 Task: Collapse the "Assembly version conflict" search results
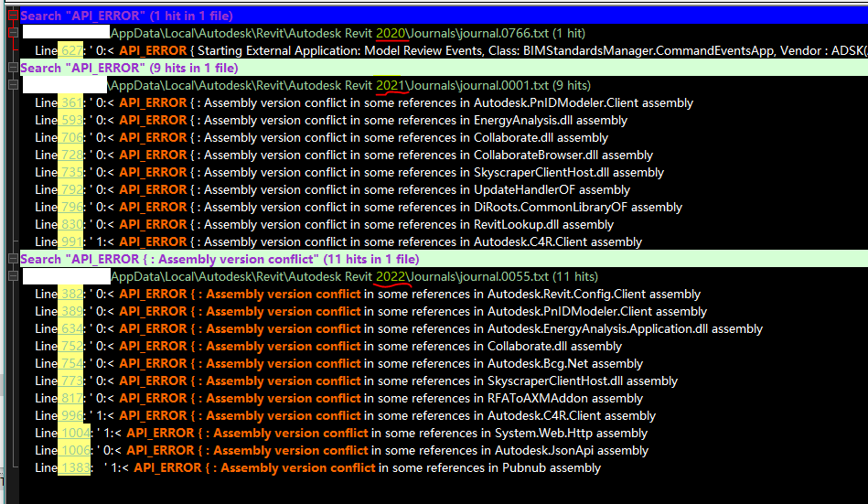[x=14, y=259]
